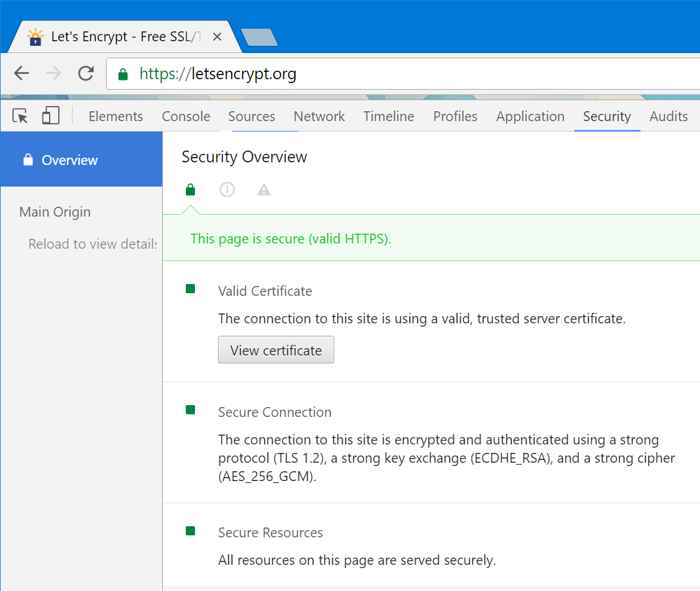Switch to the Elements tab

[x=116, y=116]
